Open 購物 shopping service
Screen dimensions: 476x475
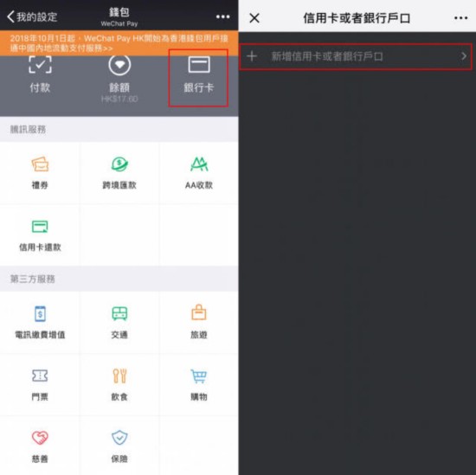pyautogui.click(x=199, y=384)
